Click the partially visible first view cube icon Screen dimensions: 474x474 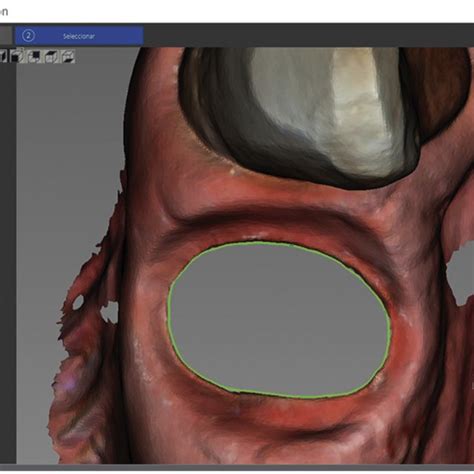[x=3, y=57]
